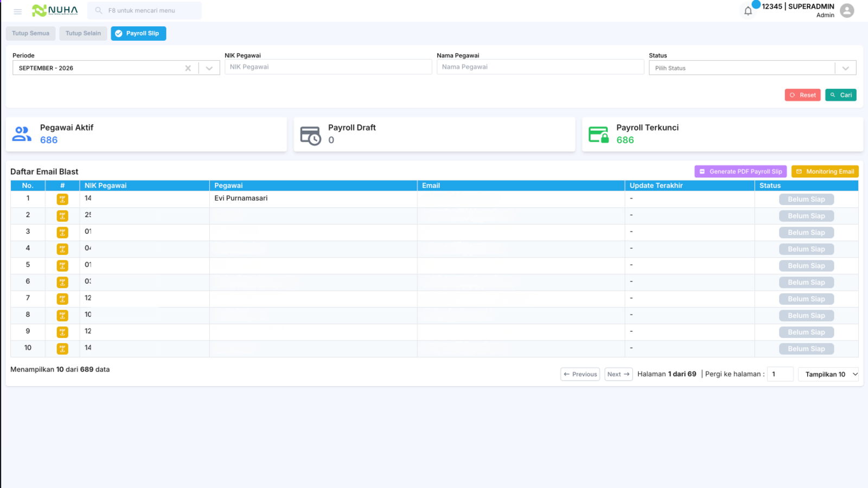Click the NUHA logo

pyautogui.click(x=55, y=10)
